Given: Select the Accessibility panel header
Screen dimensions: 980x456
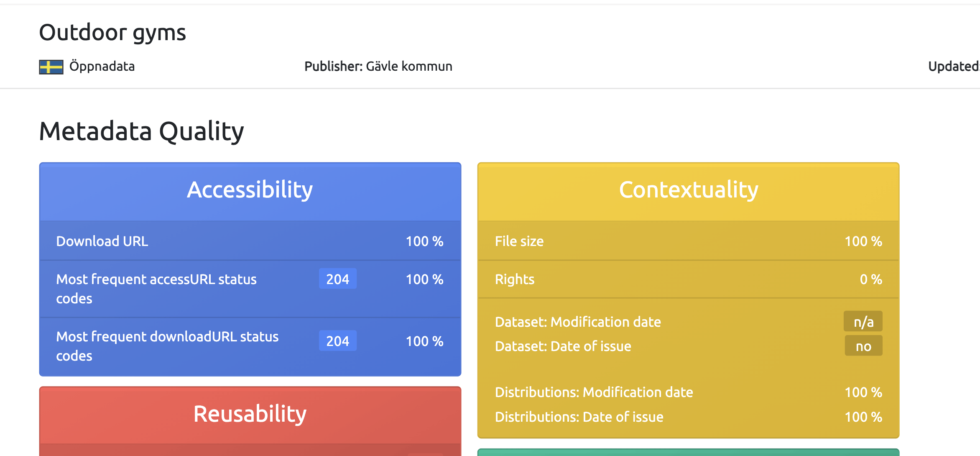Looking at the screenshot, I should (x=250, y=190).
